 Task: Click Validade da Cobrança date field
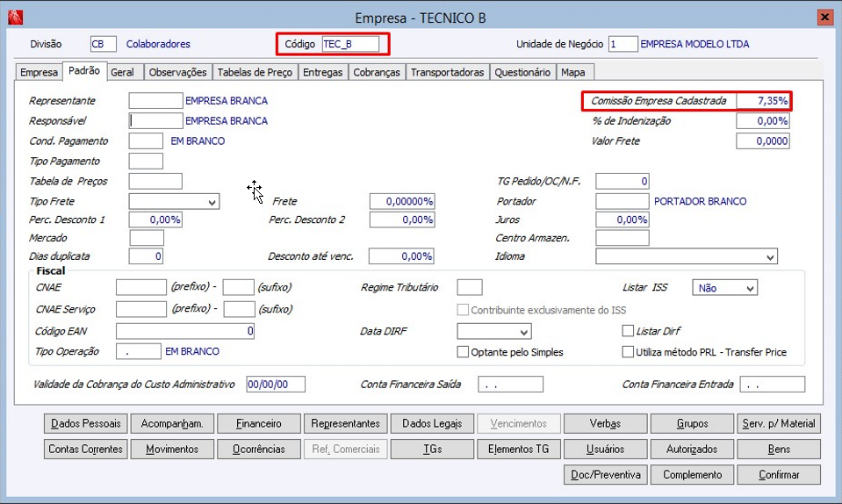276,385
